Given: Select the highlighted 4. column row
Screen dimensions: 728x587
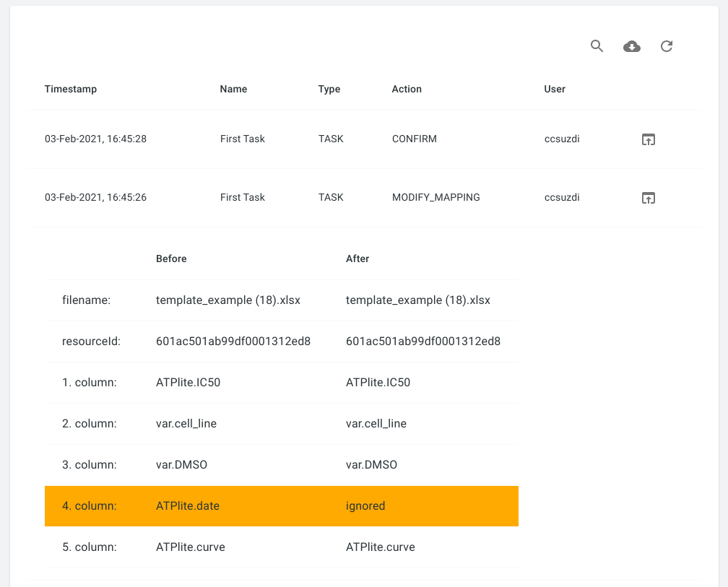Looking at the screenshot, I should [282, 505].
